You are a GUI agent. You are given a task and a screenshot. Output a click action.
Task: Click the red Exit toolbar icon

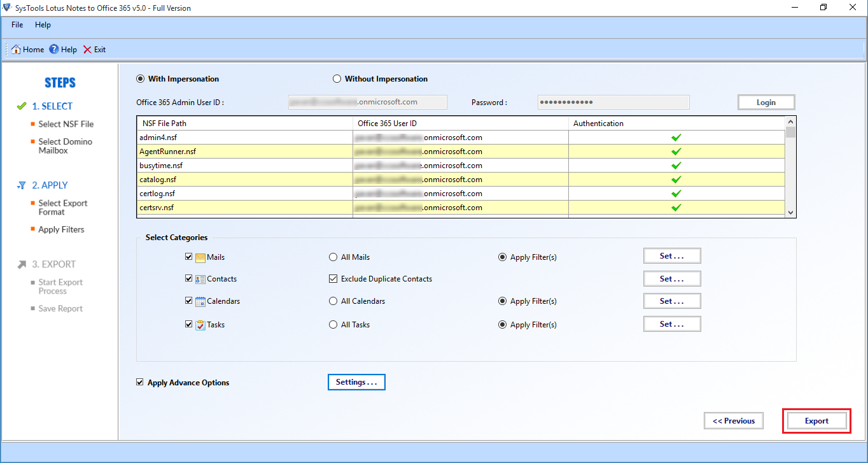pos(88,49)
